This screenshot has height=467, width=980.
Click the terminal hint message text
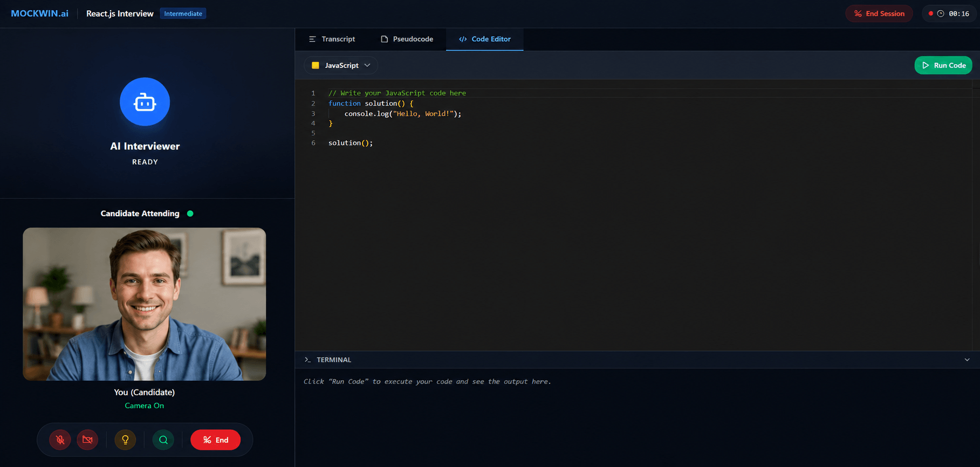pyautogui.click(x=427, y=381)
